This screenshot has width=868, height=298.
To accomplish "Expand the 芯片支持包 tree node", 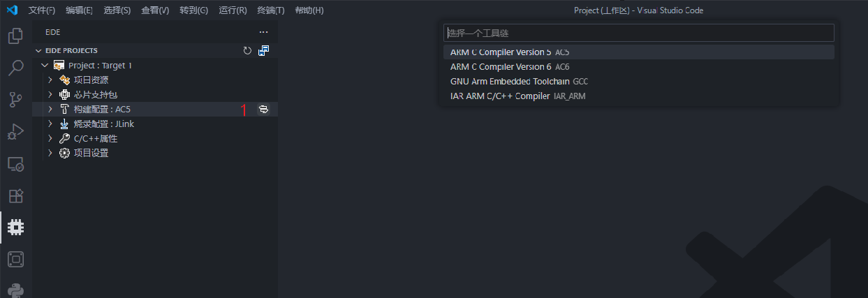I will 50,95.
